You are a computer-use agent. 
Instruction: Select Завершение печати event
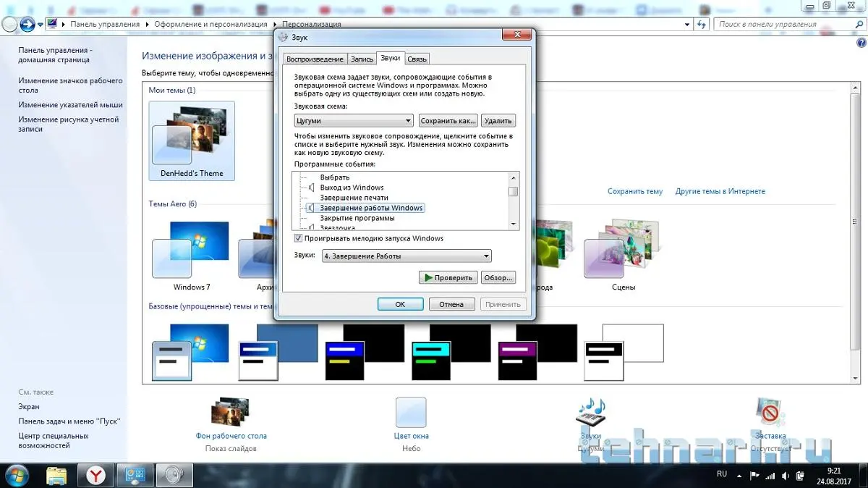click(x=354, y=198)
